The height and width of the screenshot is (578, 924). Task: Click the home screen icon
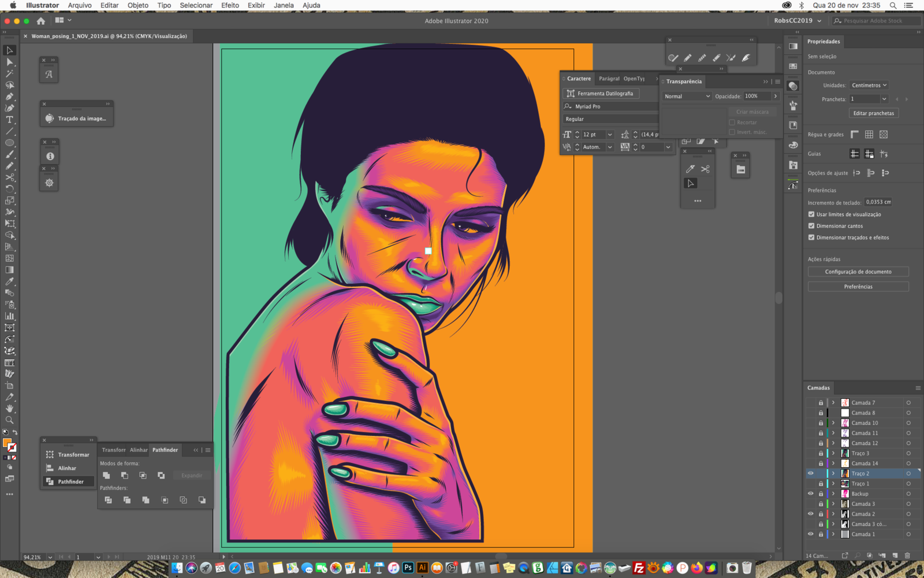pos(40,21)
